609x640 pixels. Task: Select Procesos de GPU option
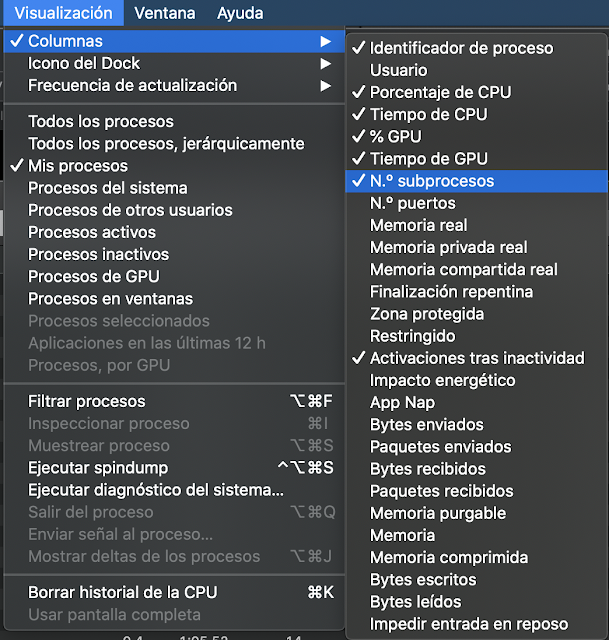coord(93,276)
